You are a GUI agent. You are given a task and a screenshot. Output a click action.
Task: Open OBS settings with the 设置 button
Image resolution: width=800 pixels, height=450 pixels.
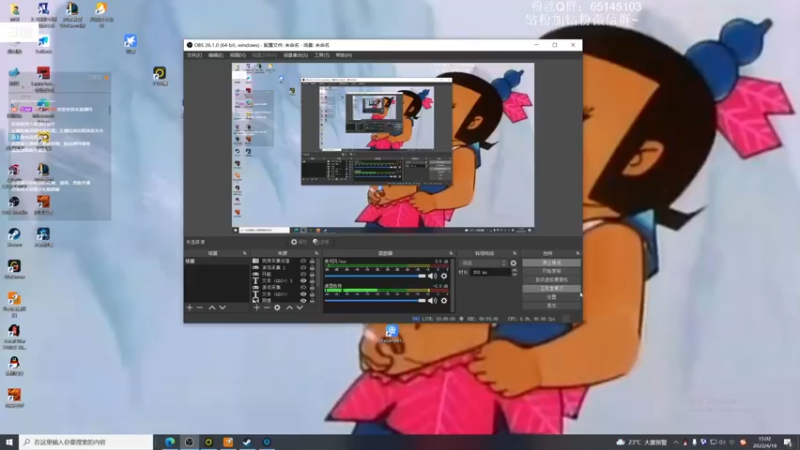point(551,297)
